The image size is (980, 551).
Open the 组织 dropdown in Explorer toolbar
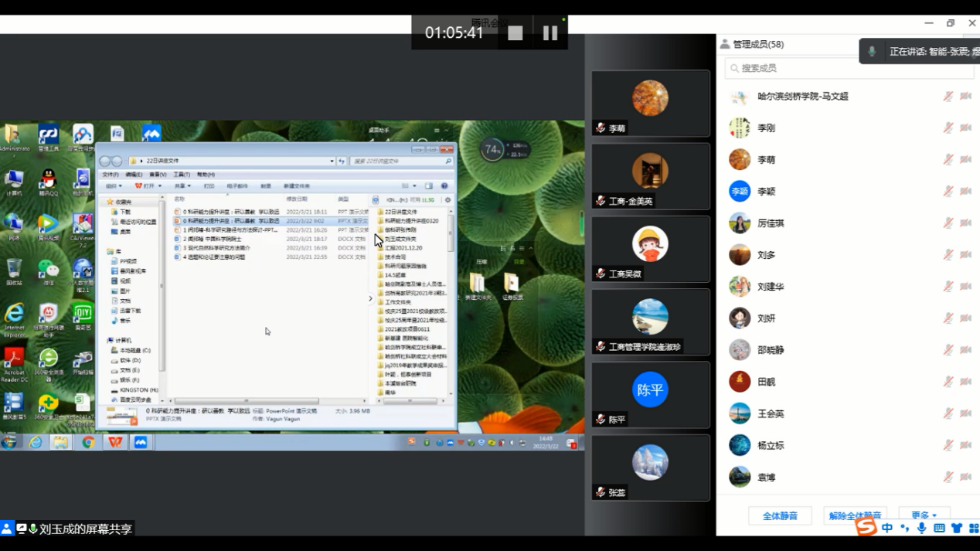tap(114, 186)
